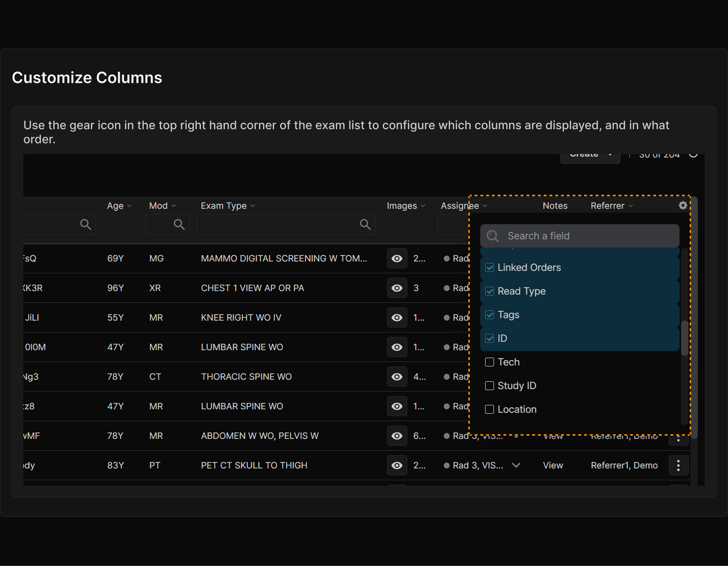Click the XR modality cell

point(155,288)
